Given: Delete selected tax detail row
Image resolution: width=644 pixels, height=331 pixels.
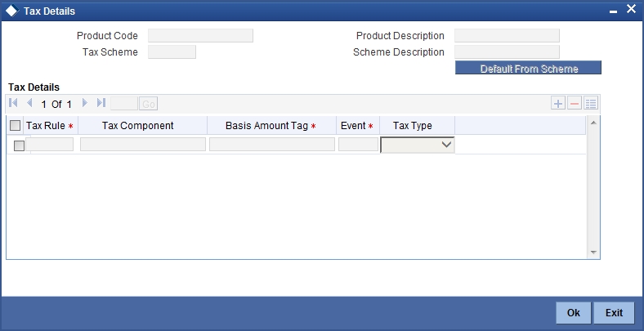Looking at the screenshot, I should pos(575,104).
